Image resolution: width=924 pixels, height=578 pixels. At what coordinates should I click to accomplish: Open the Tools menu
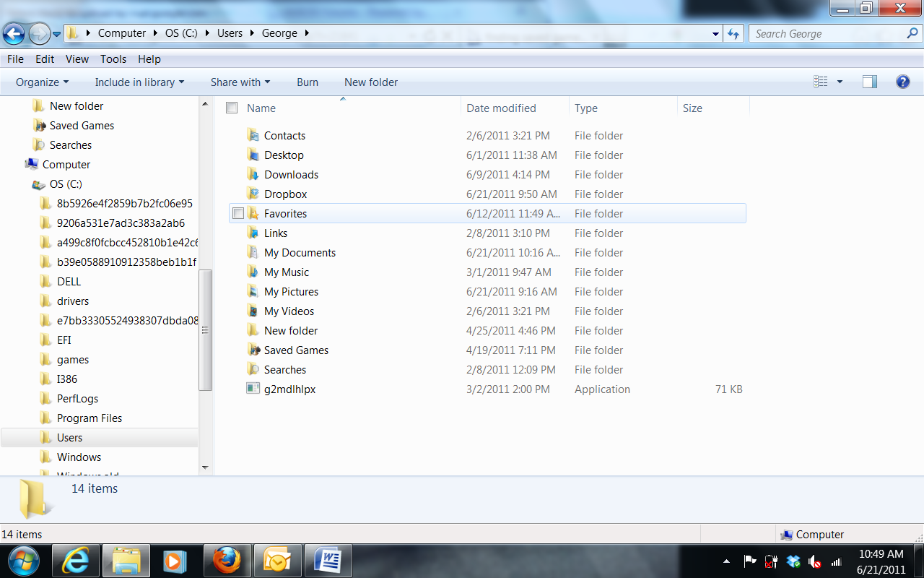pyautogui.click(x=113, y=59)
